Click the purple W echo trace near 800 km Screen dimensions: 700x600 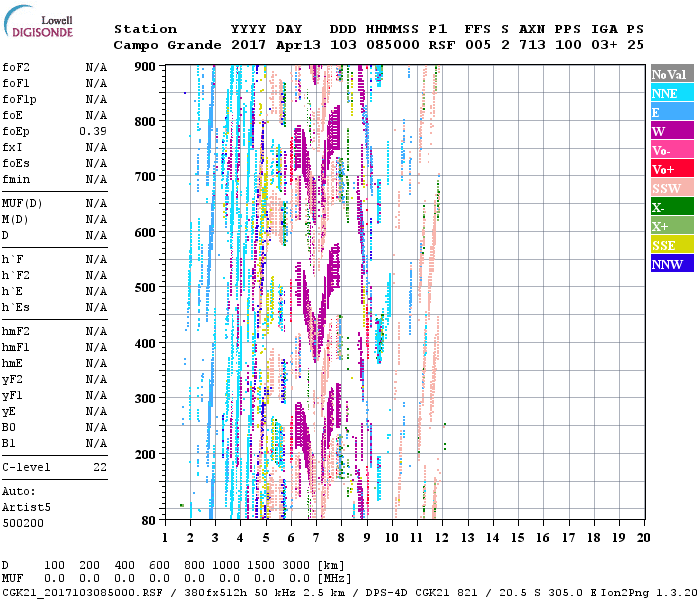click(x=333, y=130)
